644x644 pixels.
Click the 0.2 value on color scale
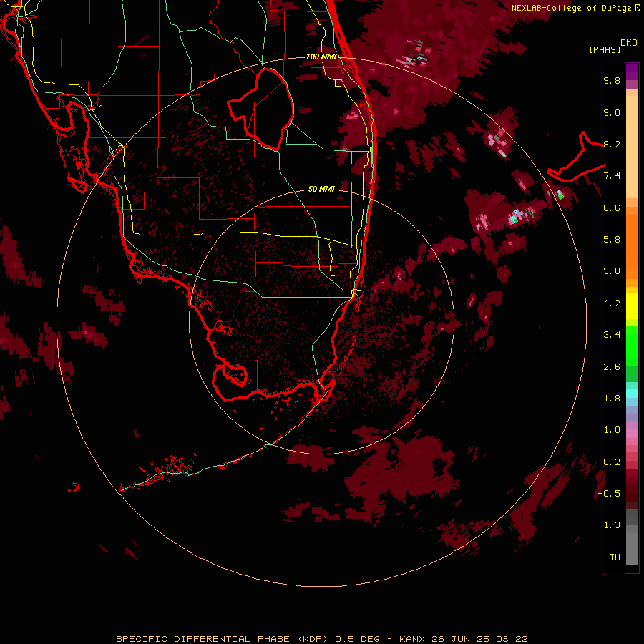612,462
